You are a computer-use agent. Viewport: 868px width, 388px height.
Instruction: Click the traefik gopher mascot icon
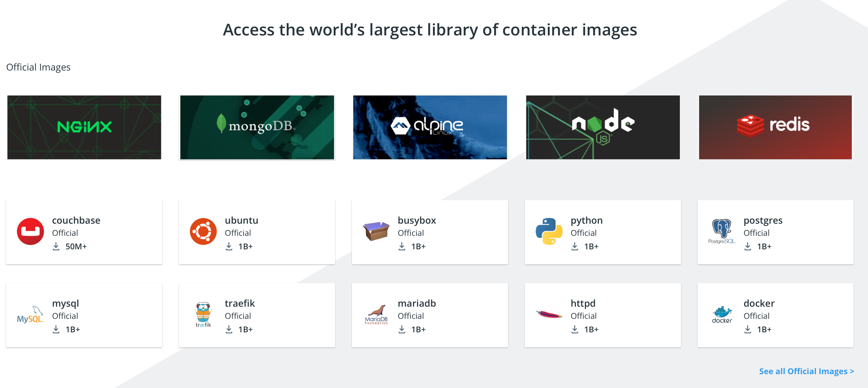click(x=203, y=314)
